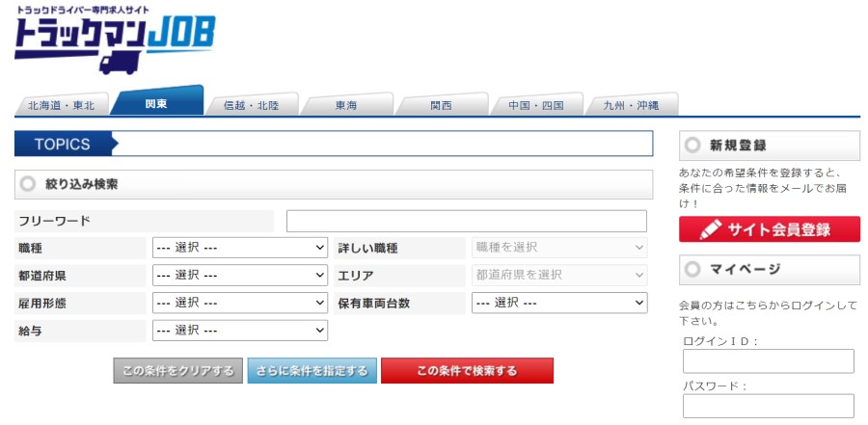
Task: Open the 給与 dropdown list
Action: pos(240,331)
